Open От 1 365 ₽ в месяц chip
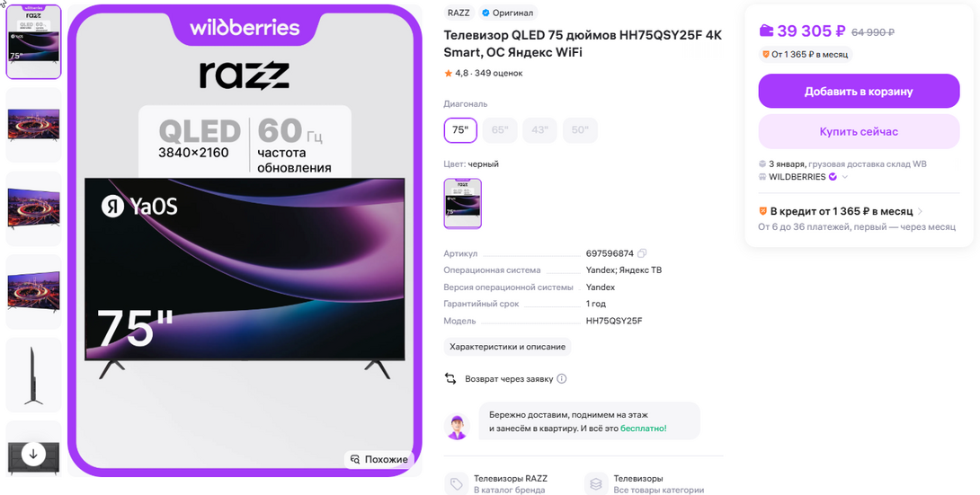 click(x=806, y=54)
